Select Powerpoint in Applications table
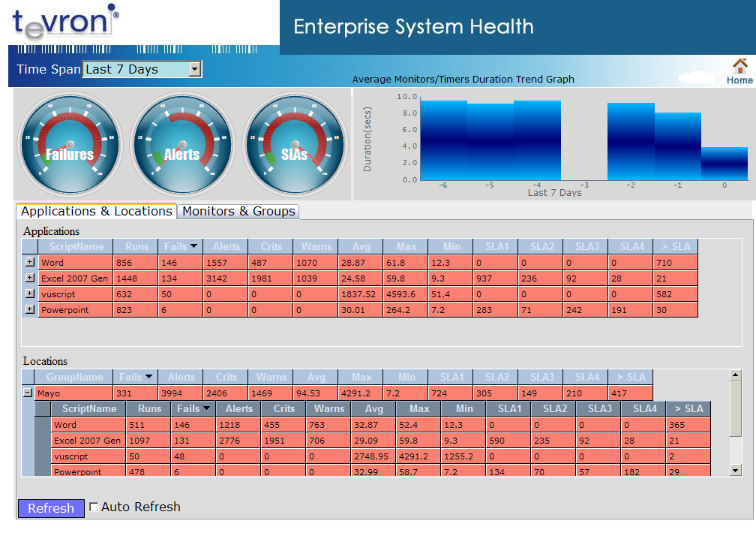Screen dimensions: 756x560 pos(75,310)
